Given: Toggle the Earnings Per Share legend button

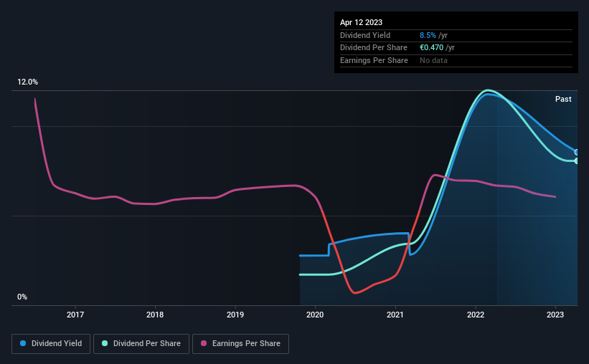Looking at the screenshot, I should [x=240, y=344].
